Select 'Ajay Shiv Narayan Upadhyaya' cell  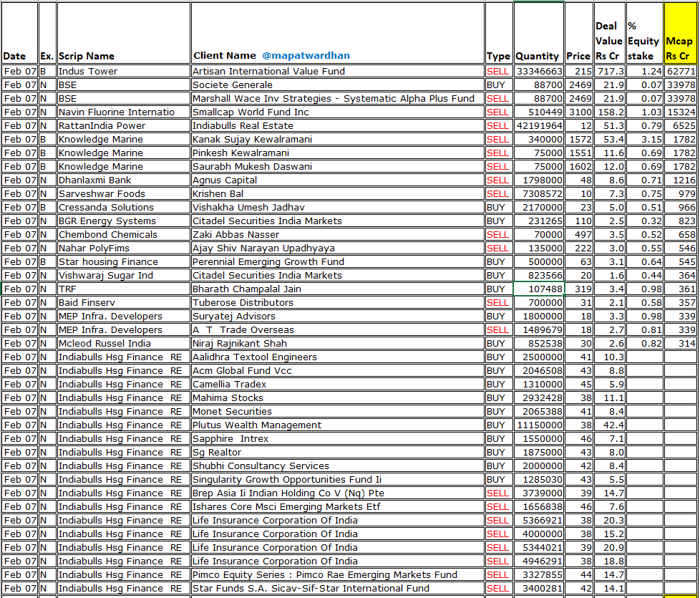338,249
